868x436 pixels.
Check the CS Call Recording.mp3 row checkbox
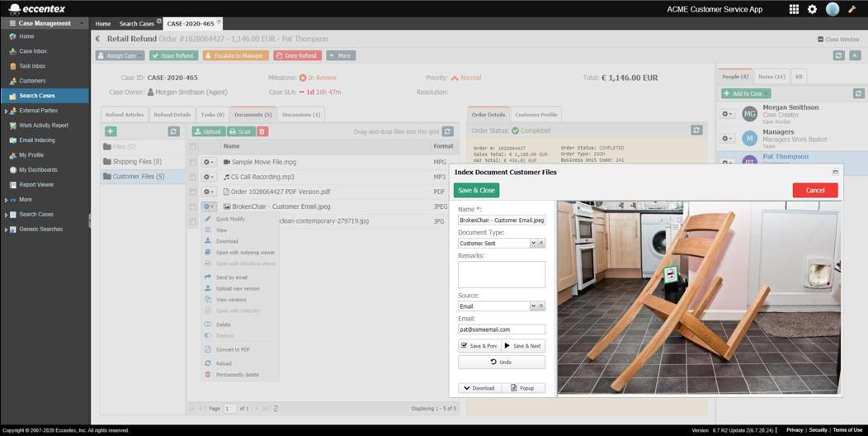[192, 178]
